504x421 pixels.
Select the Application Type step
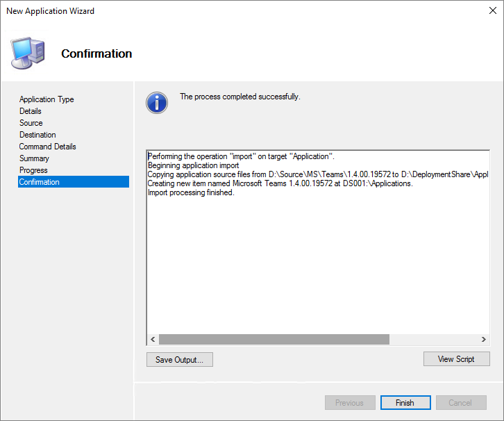(x=47, y=99)
